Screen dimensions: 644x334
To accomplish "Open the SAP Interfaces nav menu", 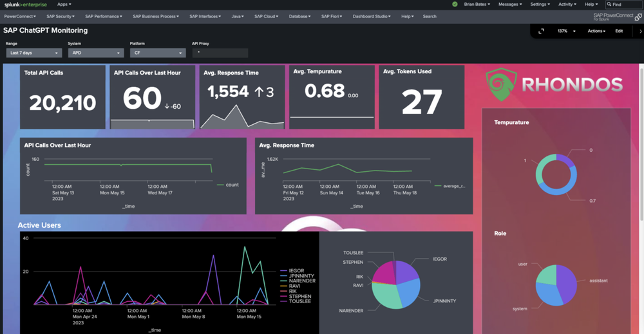I will (x=205, y=17).
